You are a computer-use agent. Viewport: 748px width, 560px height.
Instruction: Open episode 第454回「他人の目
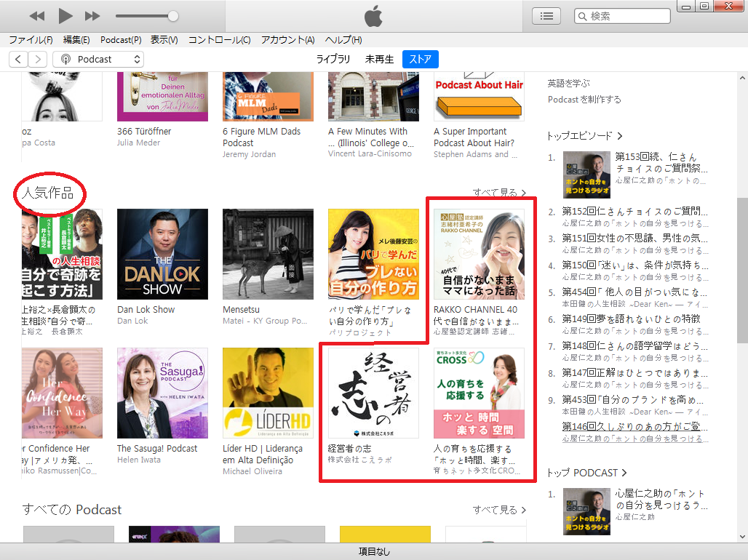(635, 292)
